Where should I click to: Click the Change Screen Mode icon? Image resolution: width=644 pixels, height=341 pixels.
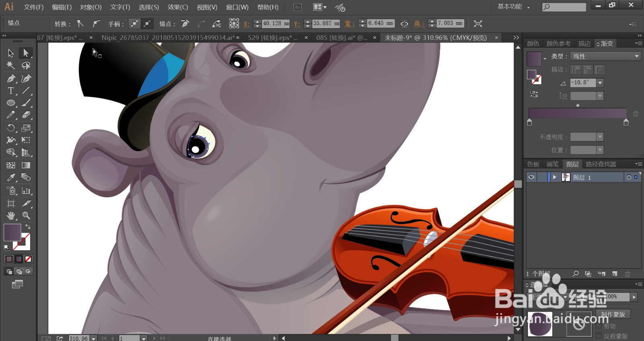point(17,284)
